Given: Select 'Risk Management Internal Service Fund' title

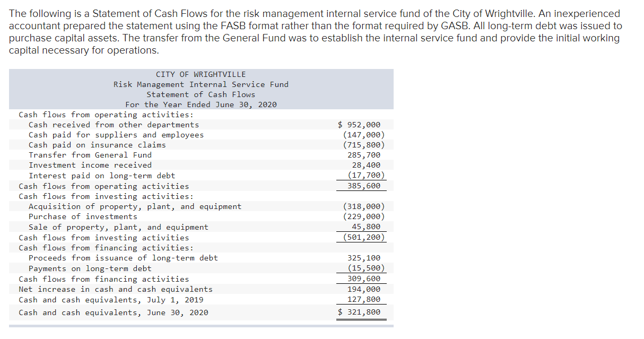Looking at the screenshot, I should 201,84.
